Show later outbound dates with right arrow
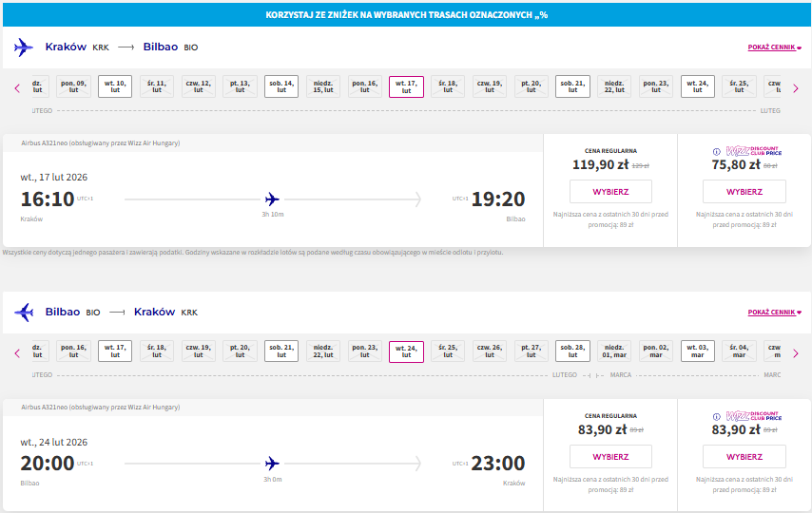The height and width of the screenshot is (513, 812). (x=796, y=88)
